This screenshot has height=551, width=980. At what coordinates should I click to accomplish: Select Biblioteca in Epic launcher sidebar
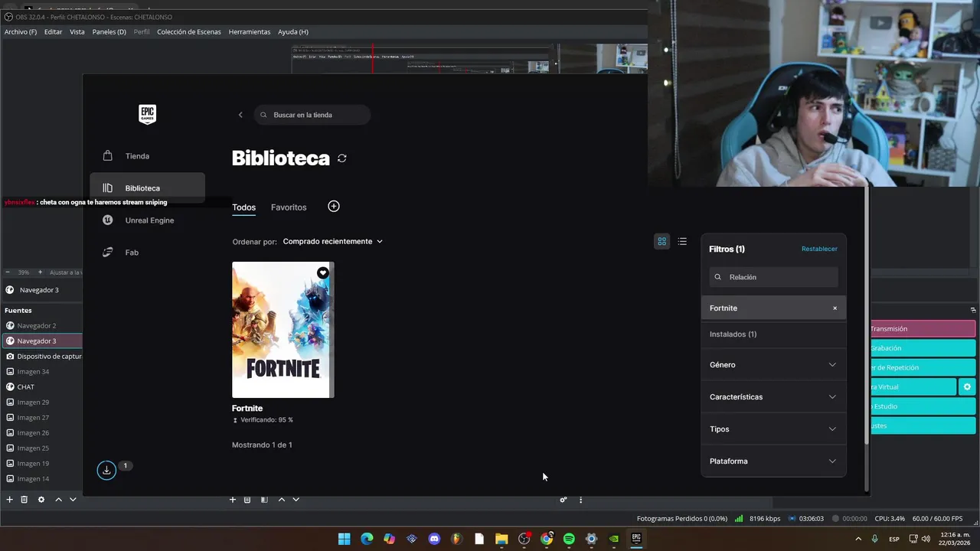click(x=147, y=188)
